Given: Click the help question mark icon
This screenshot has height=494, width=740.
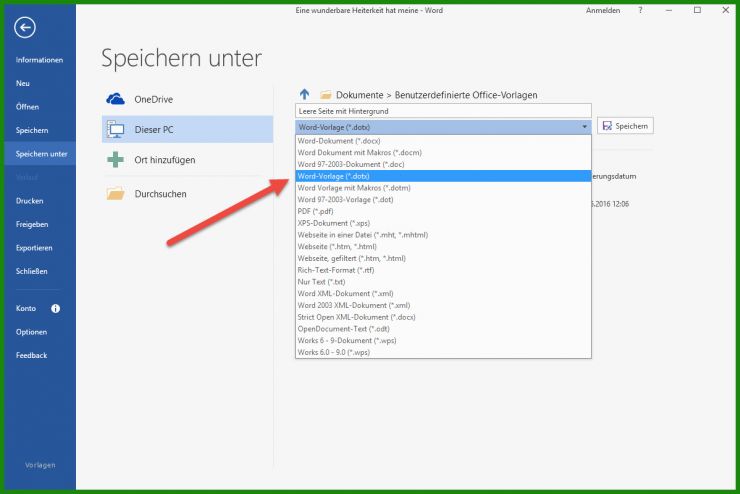Looking at the screenshot, I should coord(640,10).
